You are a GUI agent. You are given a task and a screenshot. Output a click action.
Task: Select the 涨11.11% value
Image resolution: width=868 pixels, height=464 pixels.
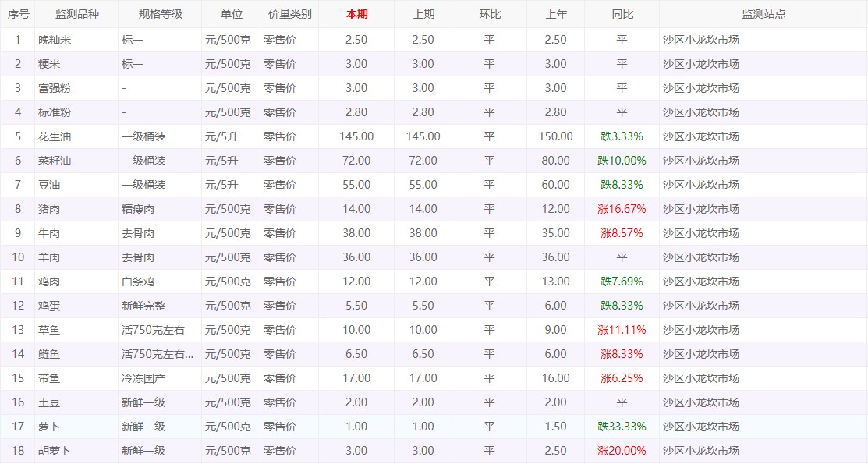coord(622,330)
